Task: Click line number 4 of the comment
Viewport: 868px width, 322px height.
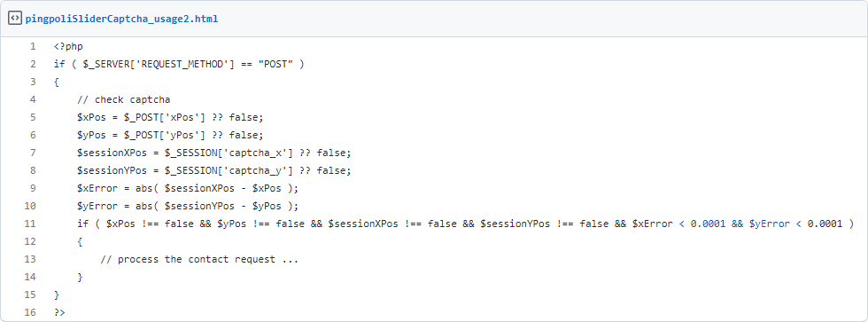Action: point(33,99)
